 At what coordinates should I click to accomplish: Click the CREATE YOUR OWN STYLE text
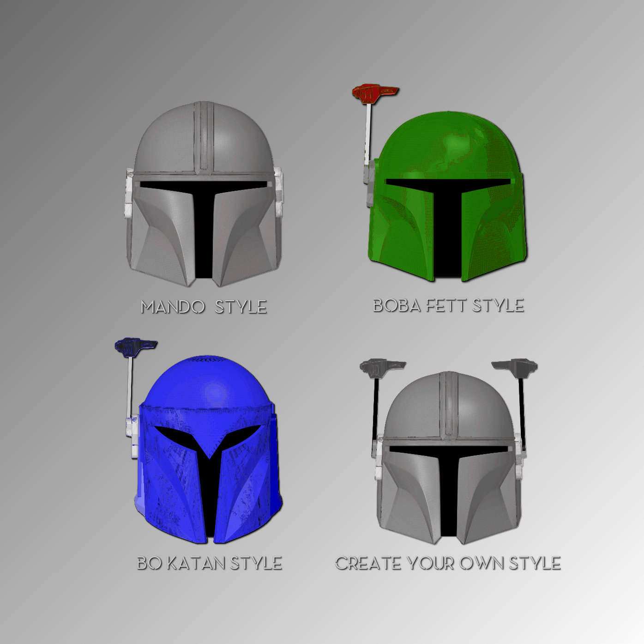tap(448, 563)
